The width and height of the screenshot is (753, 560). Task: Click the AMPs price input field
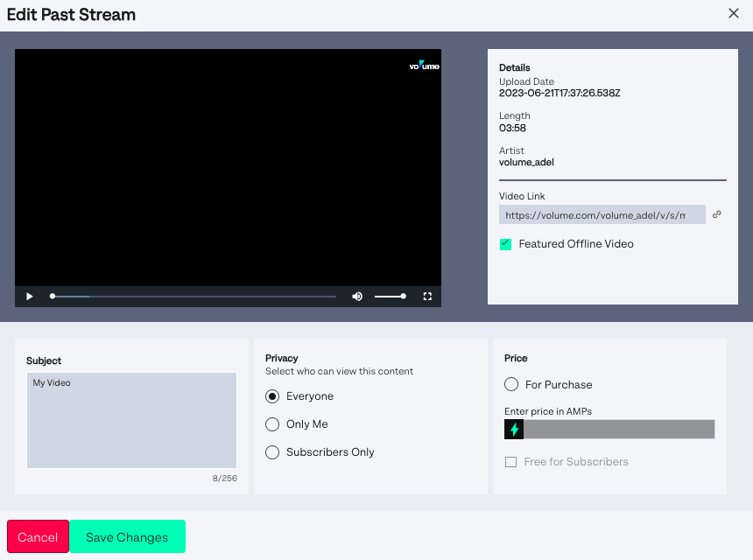pyautogui.click(x=619, y=429)
